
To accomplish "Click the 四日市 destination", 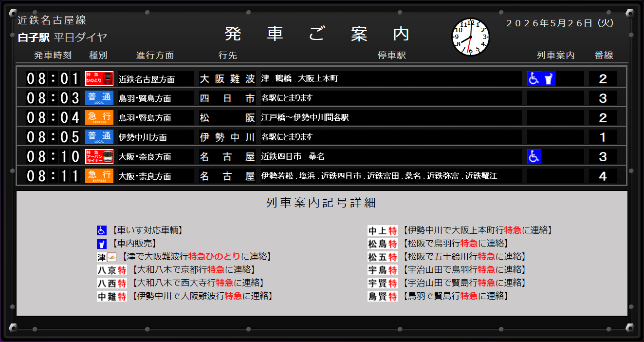I will point(227,98).
